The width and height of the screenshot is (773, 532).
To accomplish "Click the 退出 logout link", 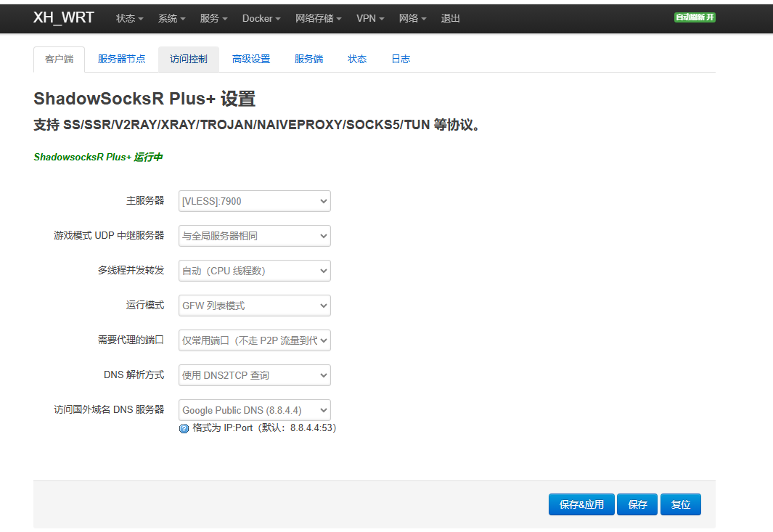I will coord(451,18).
